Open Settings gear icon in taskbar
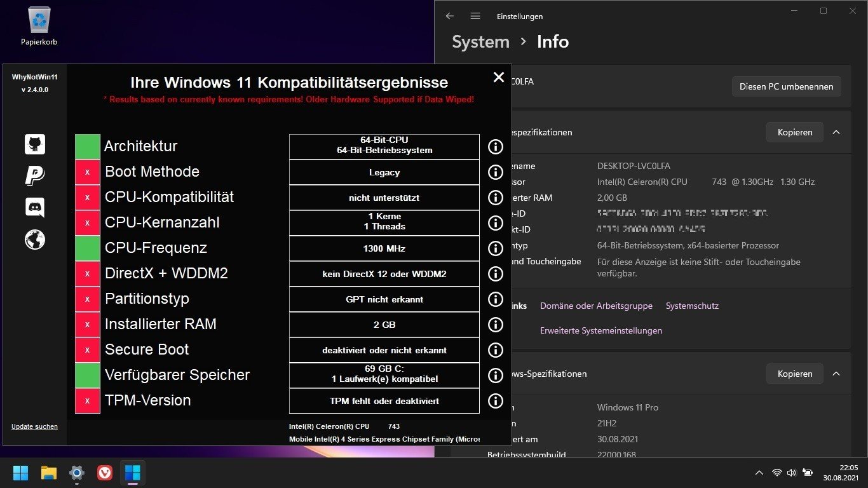 tap(77, 473)
